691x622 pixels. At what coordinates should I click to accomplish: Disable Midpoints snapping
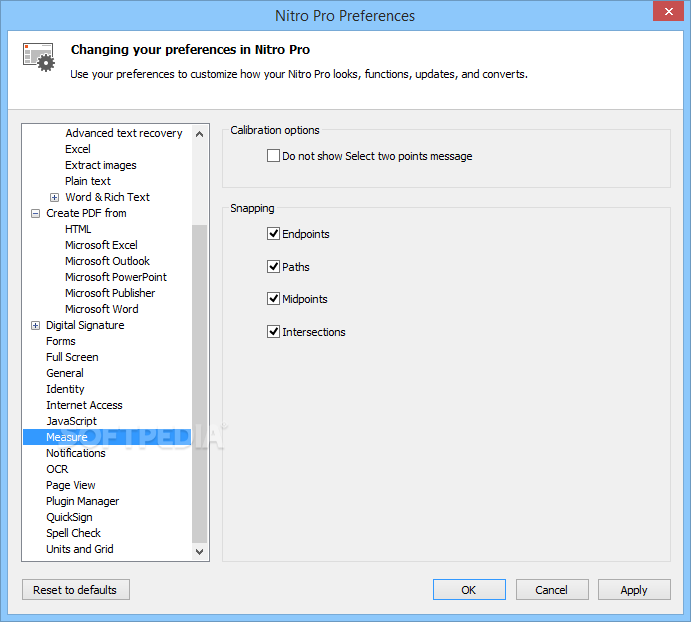pos(273,299)
